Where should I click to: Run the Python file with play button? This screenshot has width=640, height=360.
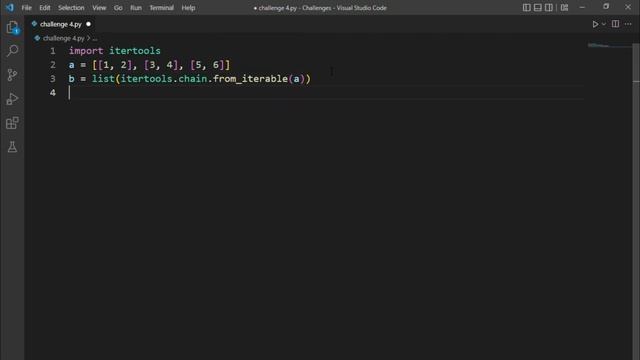(x=595, y=24)
